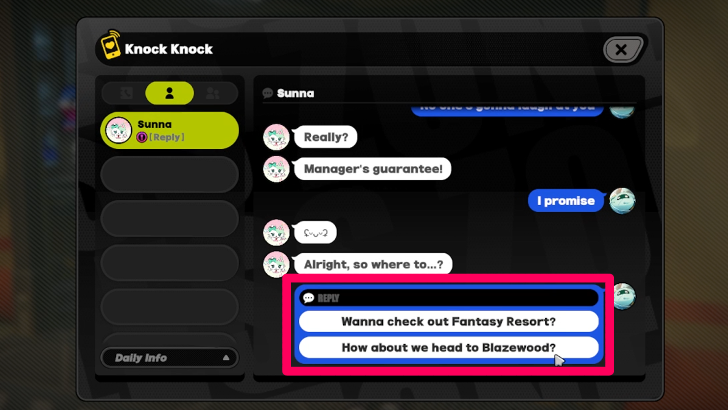The image size is (728, 410).
Task: Switch to the group contacts tab icon
Action: tap(213, 93)
